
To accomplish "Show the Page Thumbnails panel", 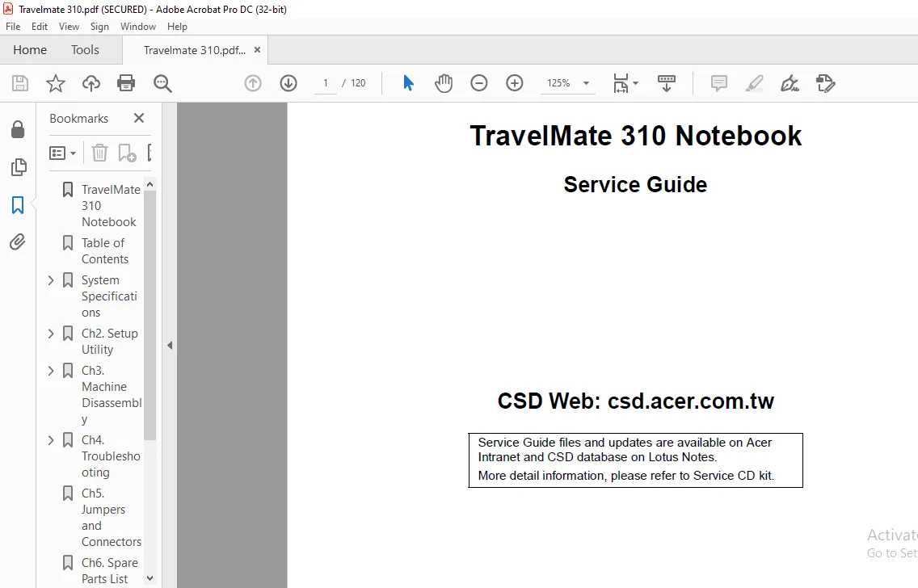I will [x=18, y=167].
